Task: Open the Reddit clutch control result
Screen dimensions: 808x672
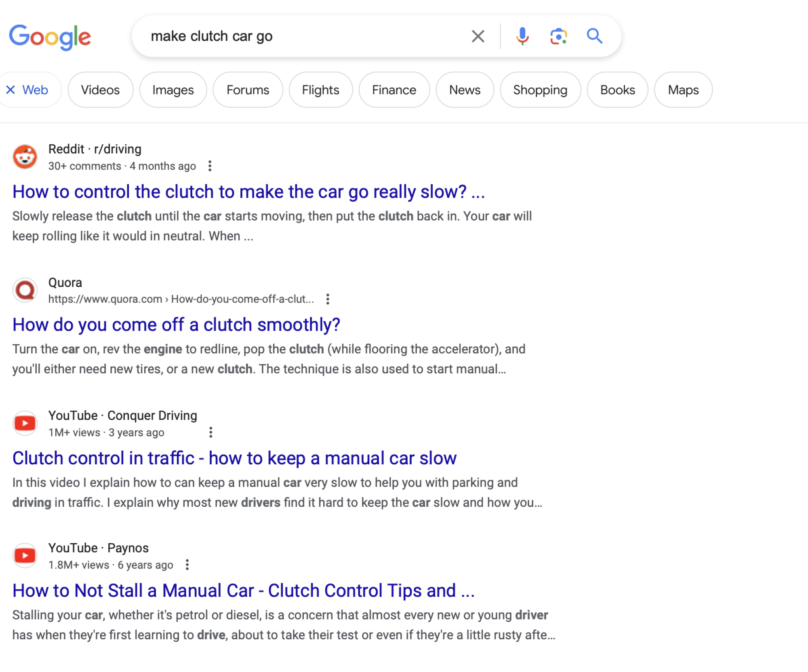Action: coord(248,192)
